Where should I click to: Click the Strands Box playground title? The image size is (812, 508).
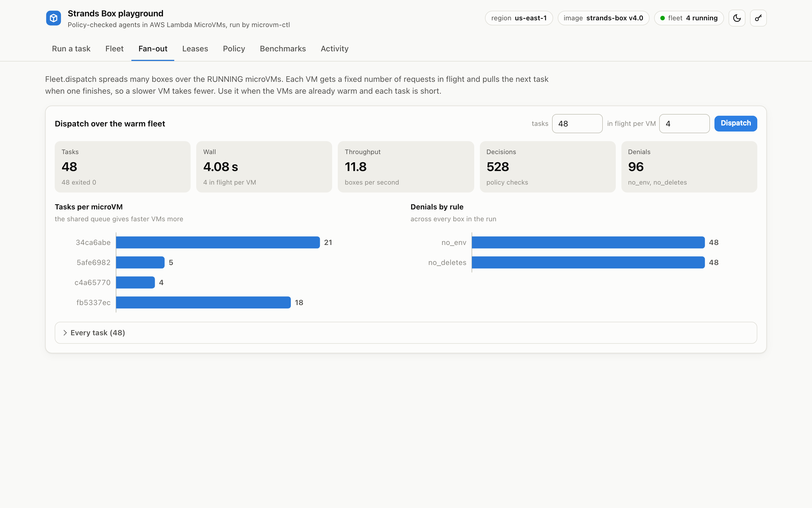click(x=115, y=14)
